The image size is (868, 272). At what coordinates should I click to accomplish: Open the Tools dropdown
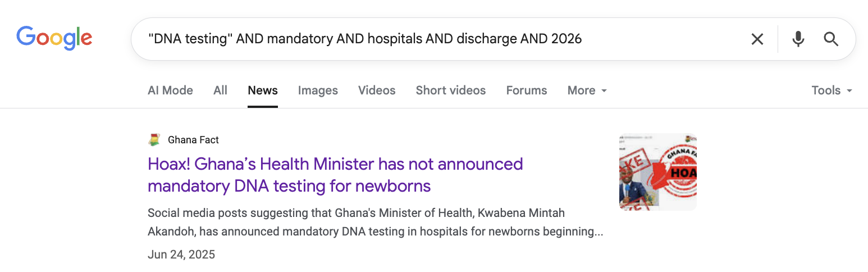(832, 90)
